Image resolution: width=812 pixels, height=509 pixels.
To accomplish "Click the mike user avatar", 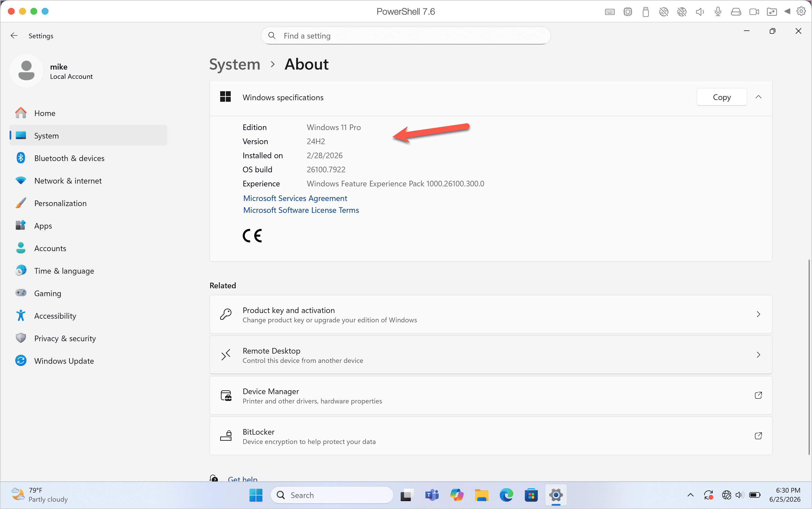I will pyautogui.click(x=26, y=71).
